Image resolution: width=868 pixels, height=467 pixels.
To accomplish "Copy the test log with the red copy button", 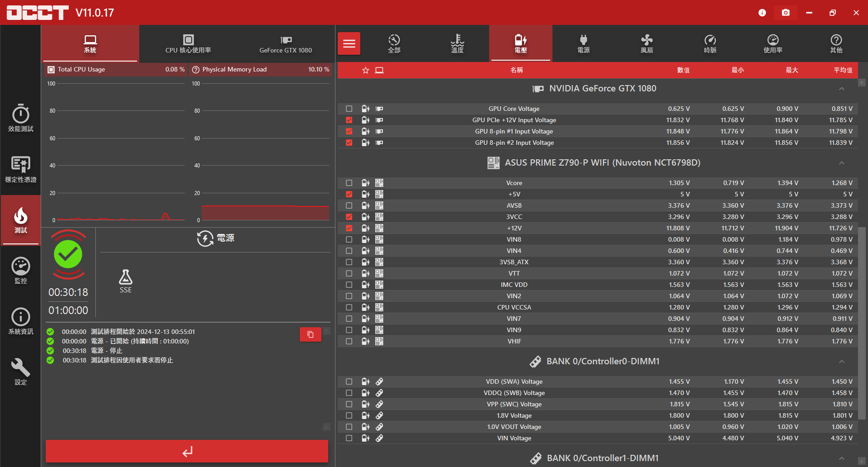I will coord(311,334).
